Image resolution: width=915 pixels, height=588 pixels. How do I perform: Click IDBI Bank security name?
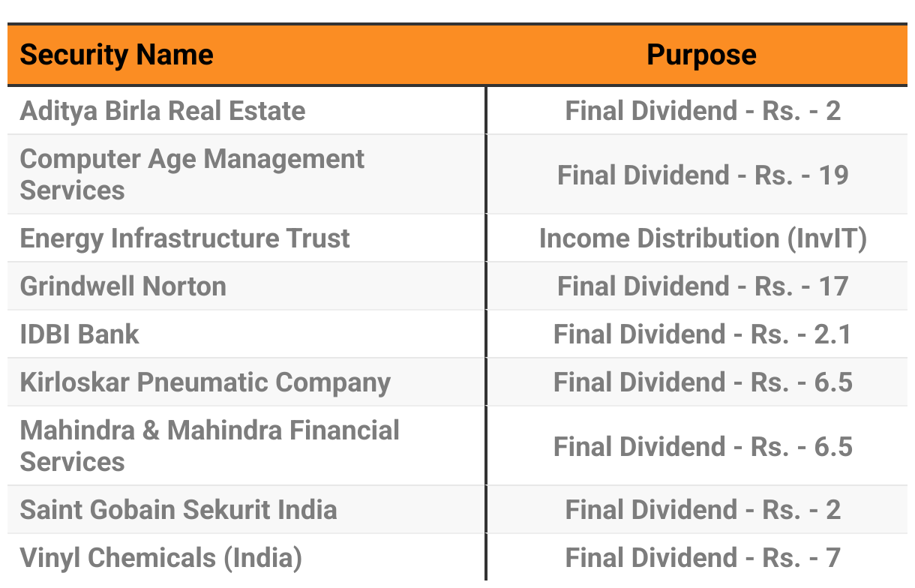[79, 334]
